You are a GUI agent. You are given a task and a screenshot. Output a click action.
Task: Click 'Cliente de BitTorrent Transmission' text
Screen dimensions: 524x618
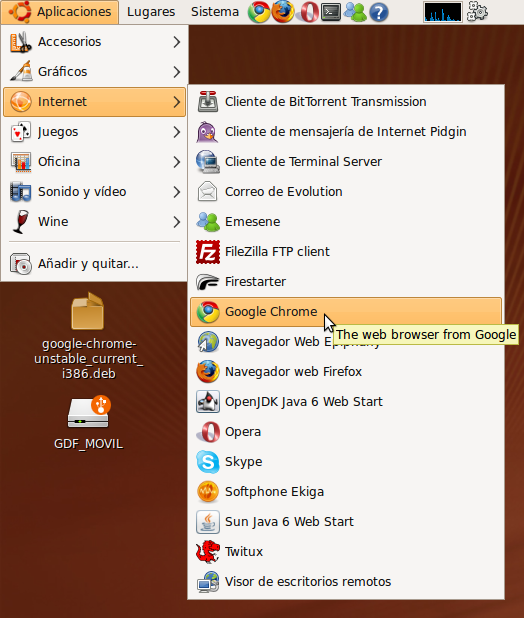click(325, 102)
